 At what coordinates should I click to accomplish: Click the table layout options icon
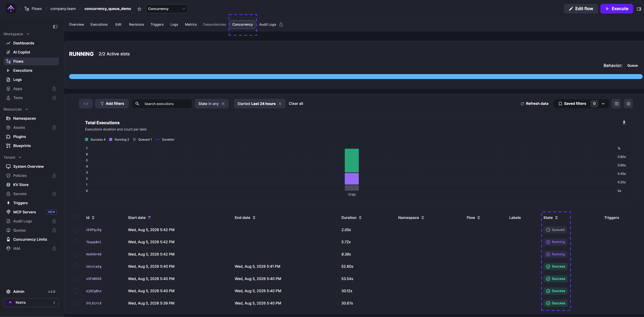click(616, 104)
